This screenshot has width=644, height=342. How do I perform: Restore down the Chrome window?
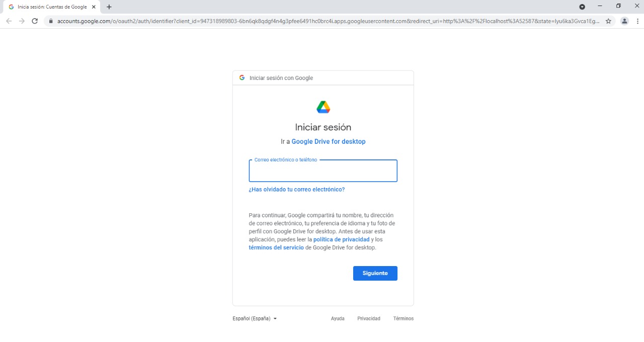pos(618,6)
